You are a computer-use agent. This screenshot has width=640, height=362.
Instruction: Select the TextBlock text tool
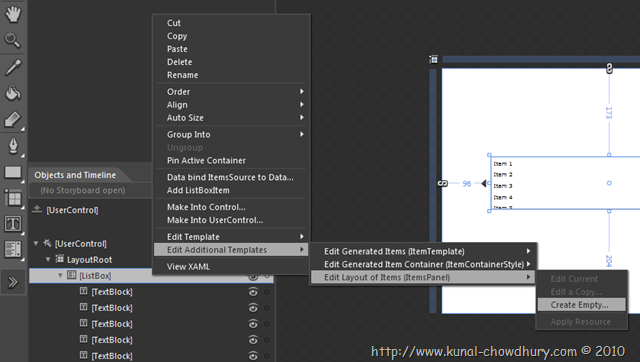click(x=13, y=224)
